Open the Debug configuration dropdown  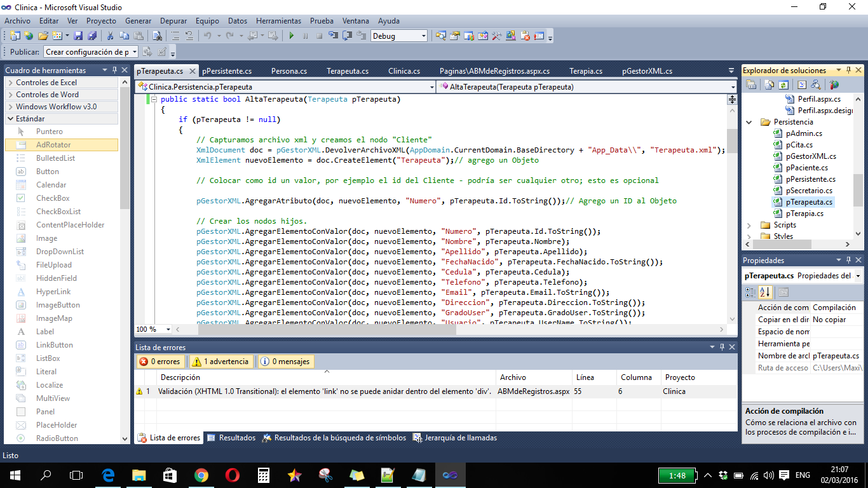(x=422, y=36)
